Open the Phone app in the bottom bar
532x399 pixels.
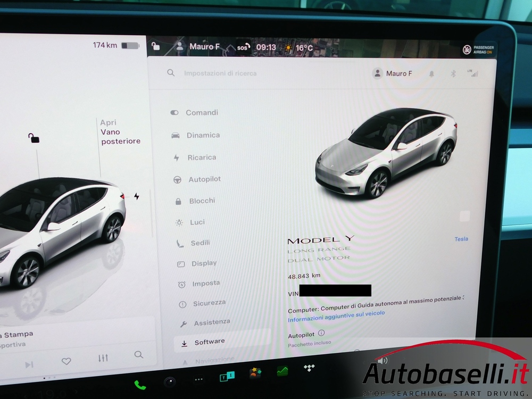[140, 385]
